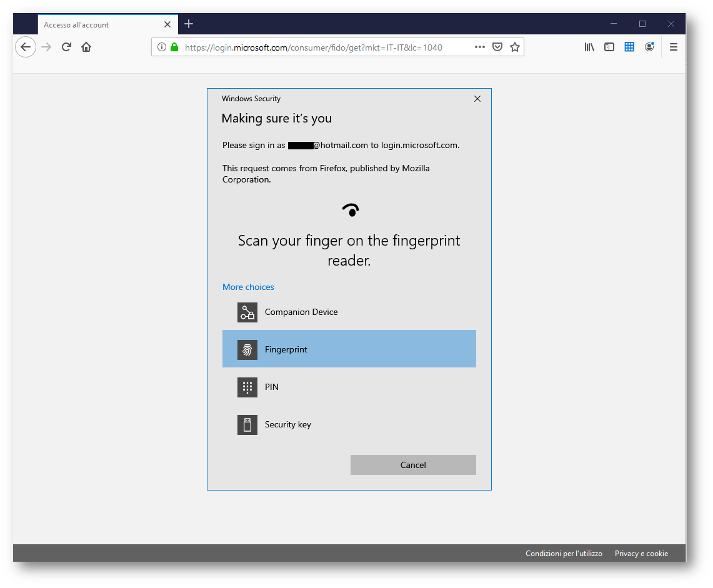Close the Windows Security dialog

click(477, 99)
